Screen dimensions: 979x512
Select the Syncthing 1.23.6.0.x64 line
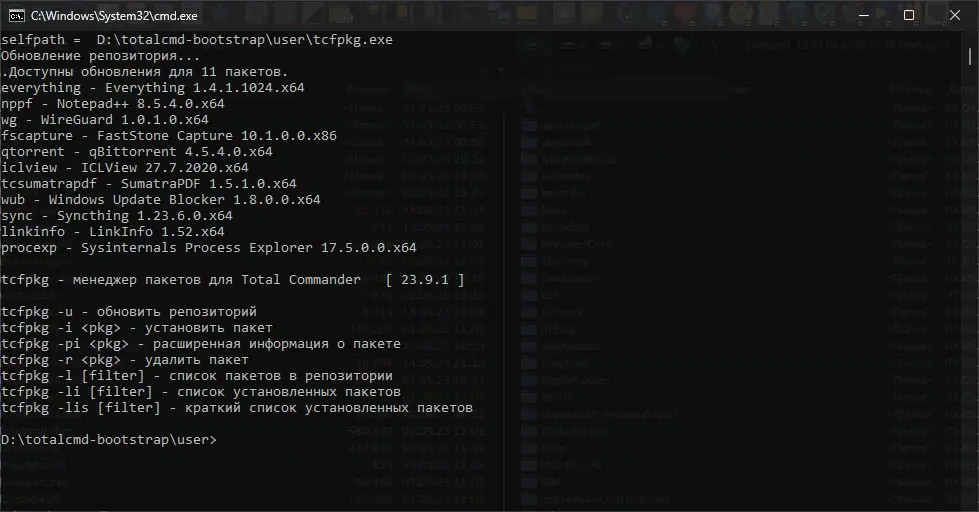click(117, 216)
